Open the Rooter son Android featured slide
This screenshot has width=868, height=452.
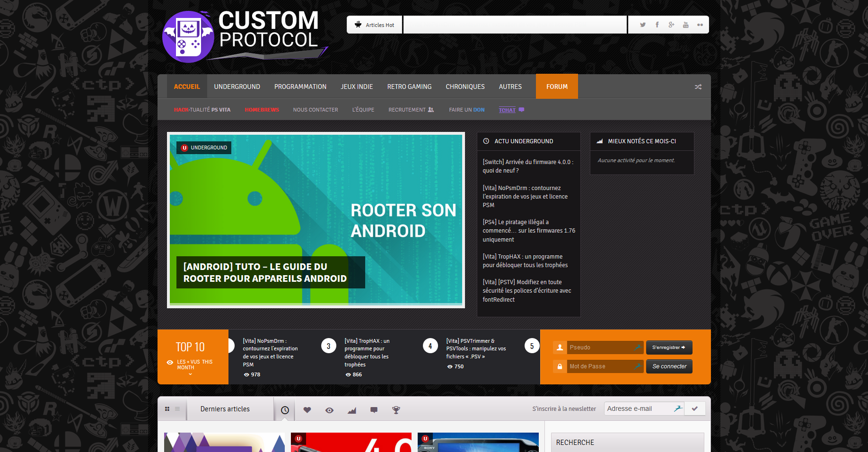pos(316,220)
